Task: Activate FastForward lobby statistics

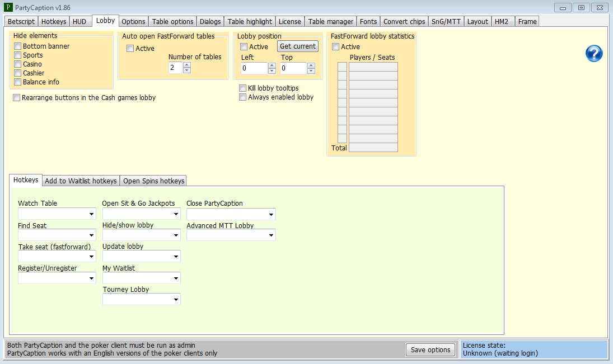Action: (x=335, y=47)
